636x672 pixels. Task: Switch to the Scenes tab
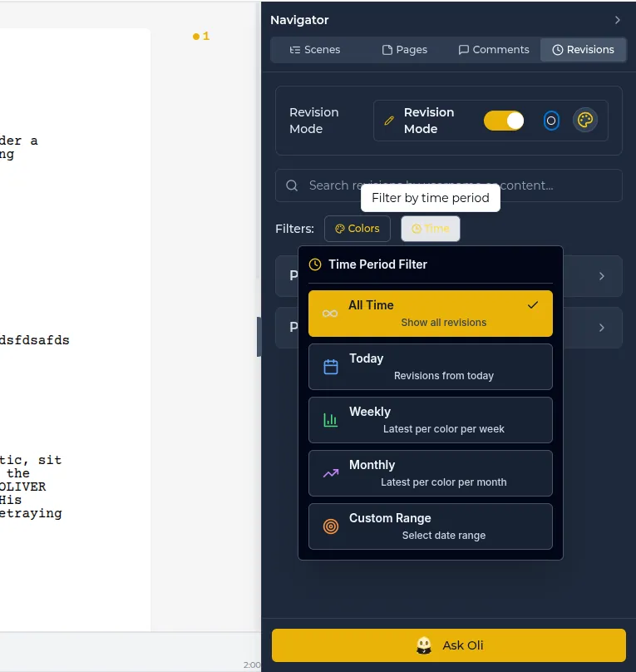coord(315,50)
